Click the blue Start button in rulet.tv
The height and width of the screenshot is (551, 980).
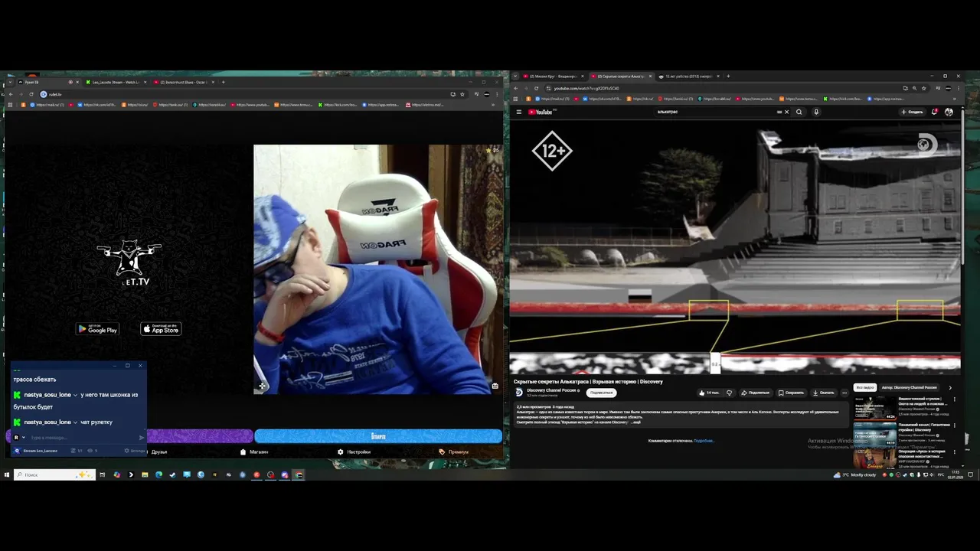click(378, 436)
